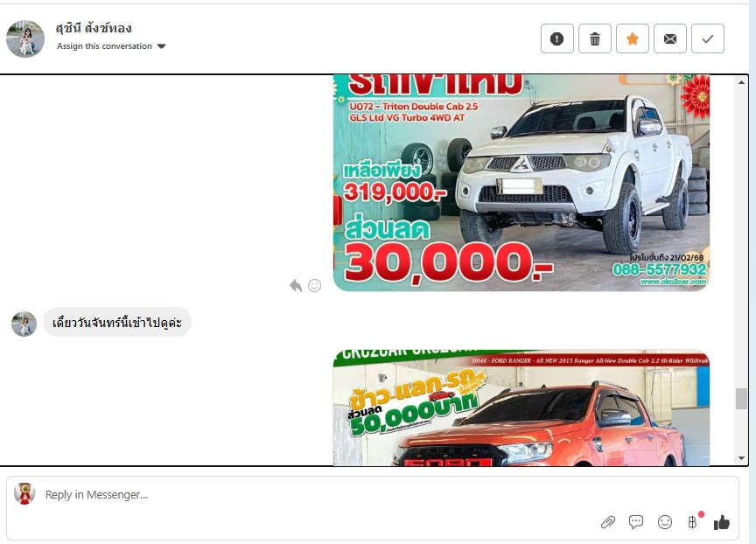Open saved replies speech bubble icon
The image size is (756, 544).
click(636, 522)
